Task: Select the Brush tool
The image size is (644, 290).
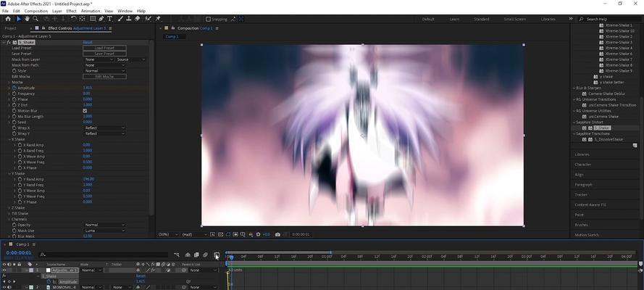Action: [x=120, y=19]
